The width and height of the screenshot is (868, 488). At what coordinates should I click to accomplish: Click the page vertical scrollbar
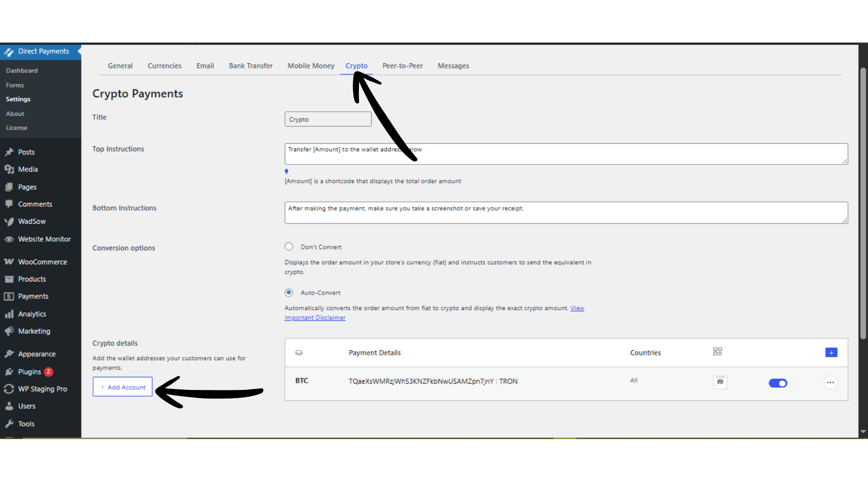pyautogui.click(x=863, y=203)
